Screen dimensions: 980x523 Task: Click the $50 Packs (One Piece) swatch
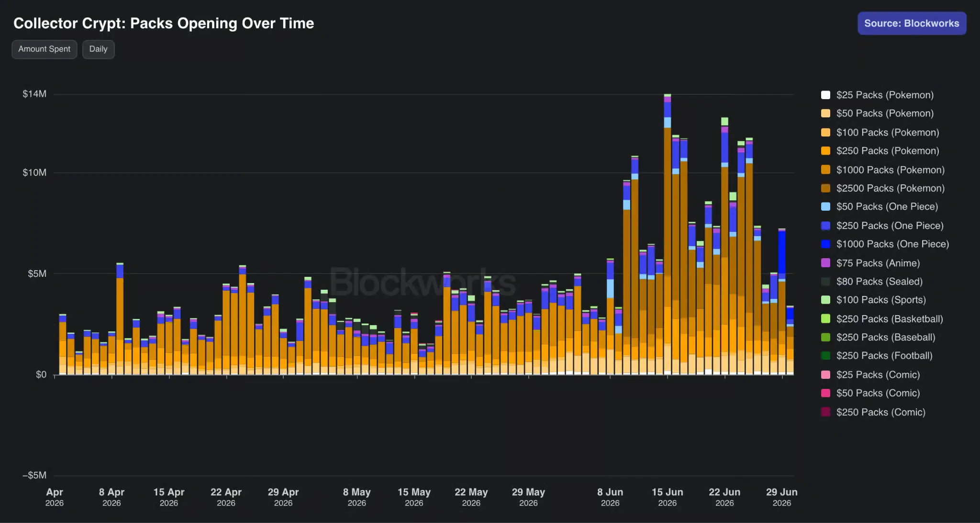coord(825,207)
